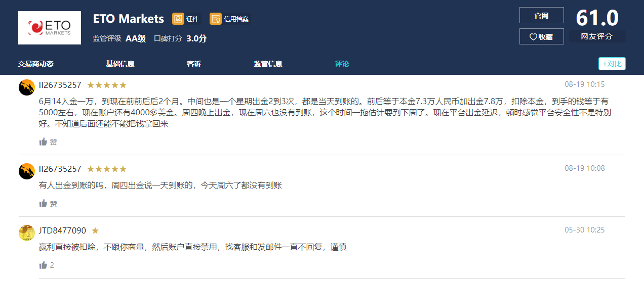Image resolution: width=644 pixels, height=281 pixels.
Task: Open the 证件 certificate badge icon
Action: 178,19
